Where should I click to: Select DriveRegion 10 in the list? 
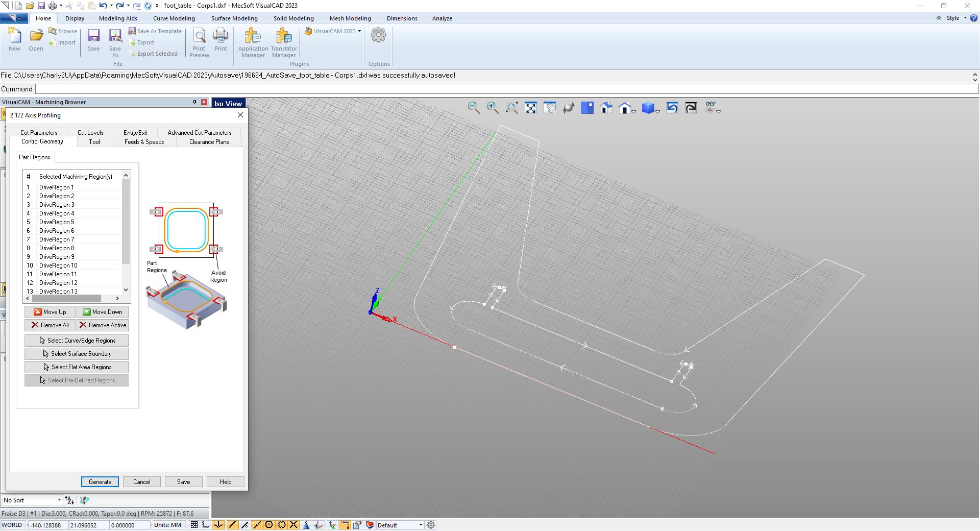[x=73, y=265]
